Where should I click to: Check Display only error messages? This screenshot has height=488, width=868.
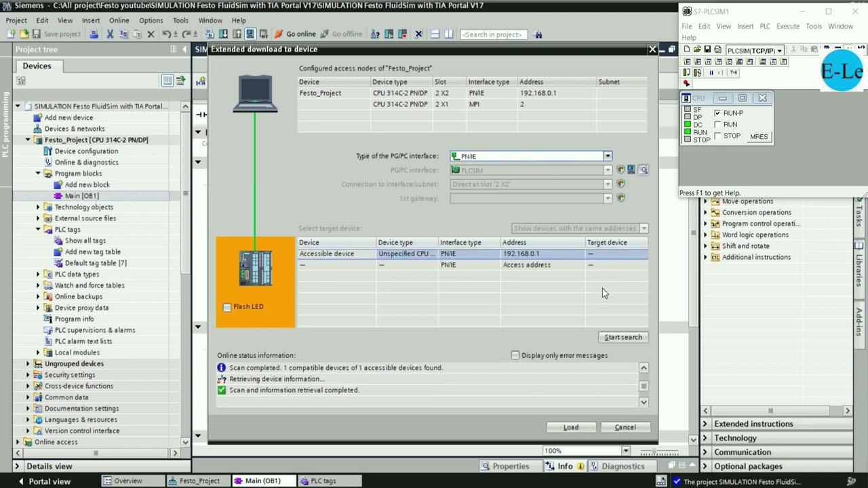[515, 355]
